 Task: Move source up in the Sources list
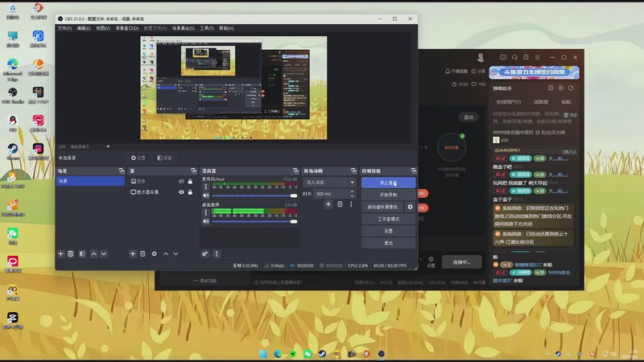[x=166, y=254]
